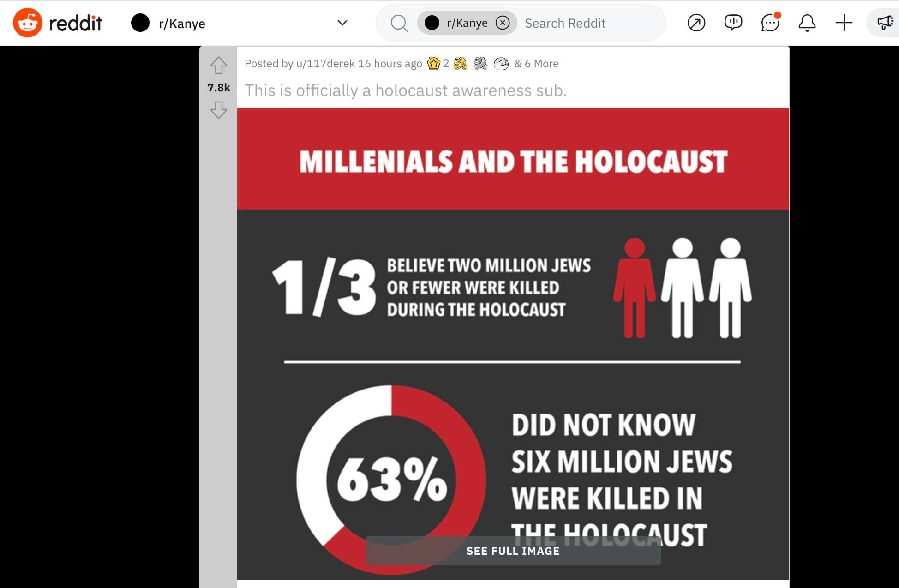
Task: Select the magnifying glass search icon
Action: [x=399, y=23]
